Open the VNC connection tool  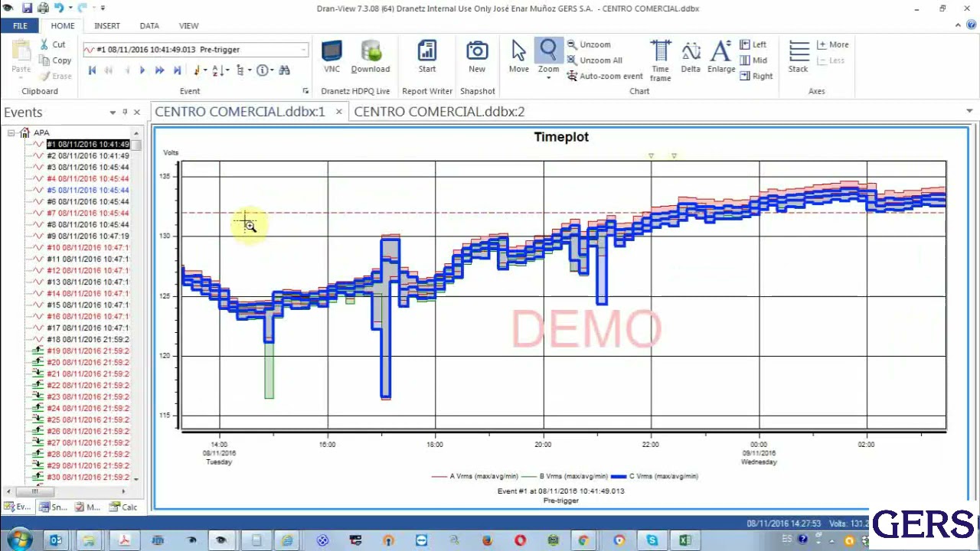tap(332, 57)
